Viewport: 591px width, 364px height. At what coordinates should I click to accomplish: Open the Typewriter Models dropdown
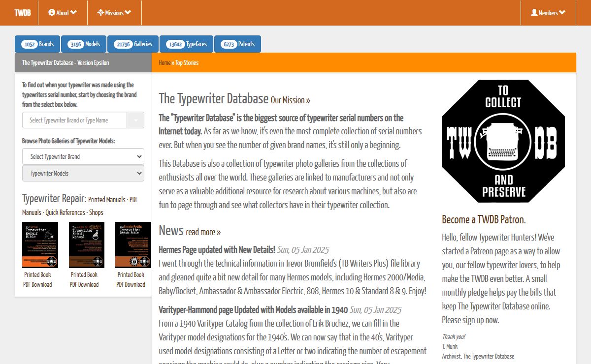[x=83, y=173]
